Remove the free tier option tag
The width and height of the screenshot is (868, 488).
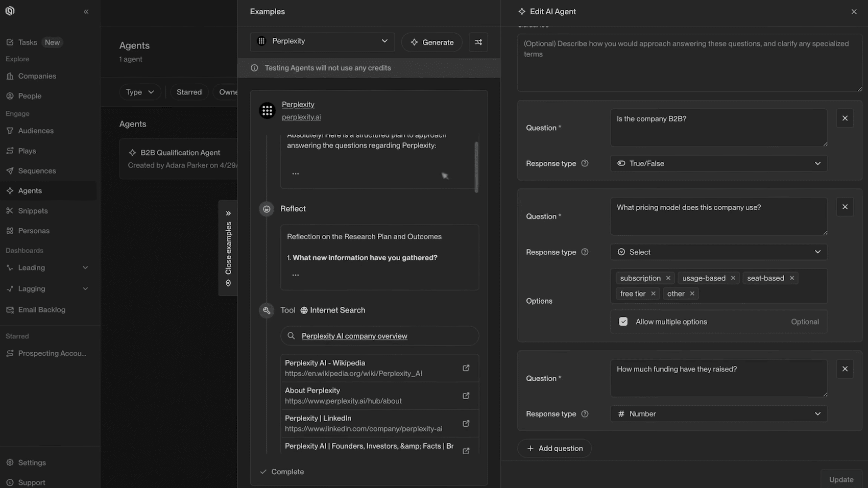tap(653, 294)
